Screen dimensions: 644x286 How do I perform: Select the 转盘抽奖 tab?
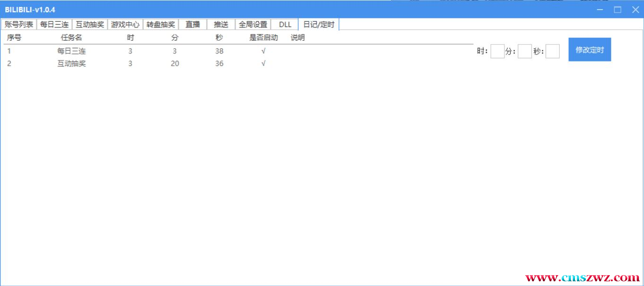pyautogui.click(x=161, y=25)
